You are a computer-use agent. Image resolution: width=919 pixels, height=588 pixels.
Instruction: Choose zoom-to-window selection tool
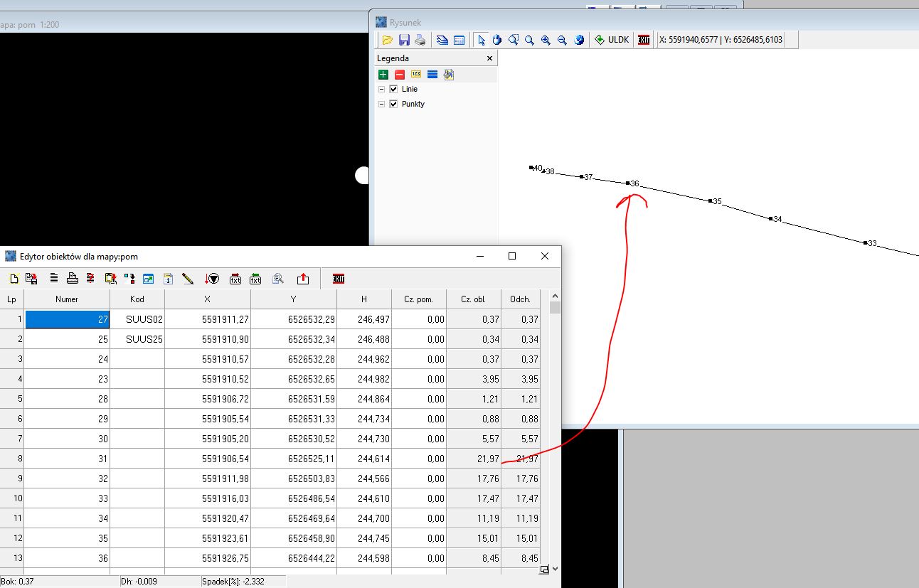(514, 40)
